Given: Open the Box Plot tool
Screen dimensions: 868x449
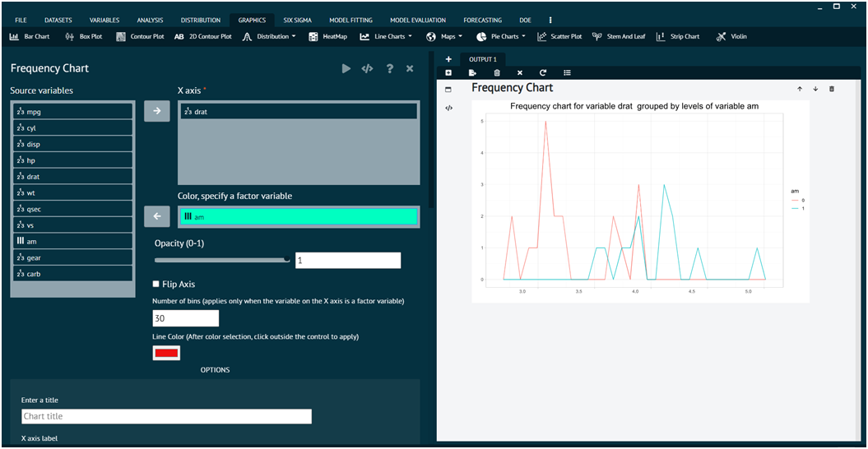Looking at the screenshot, I should point(84,36).
